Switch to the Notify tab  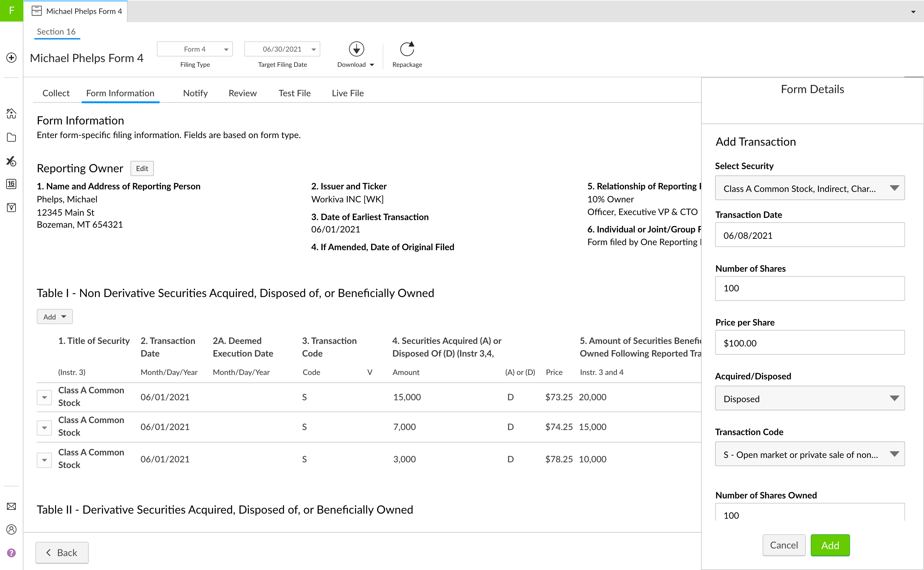(195, 93)
